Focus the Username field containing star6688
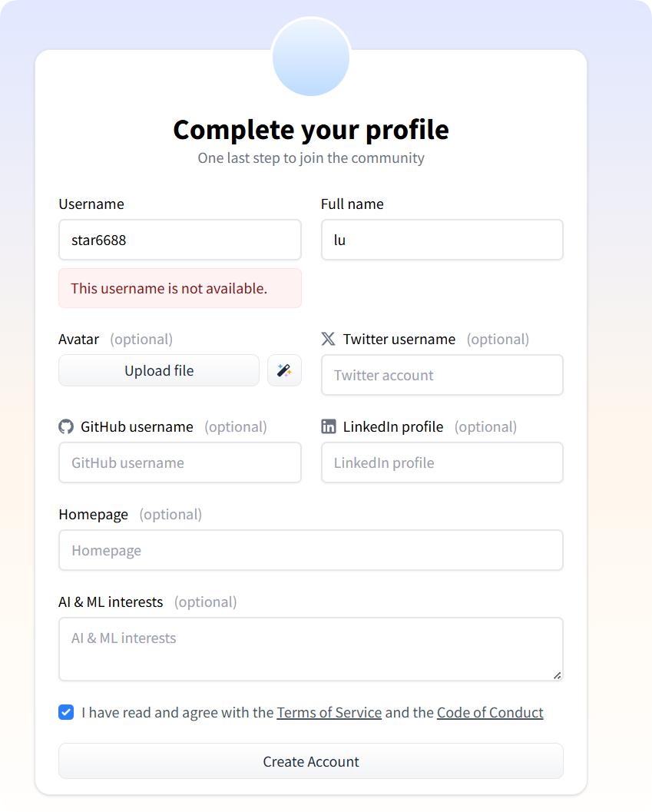The height and width of the screenshot is (812, 652). tap(180, 240)
